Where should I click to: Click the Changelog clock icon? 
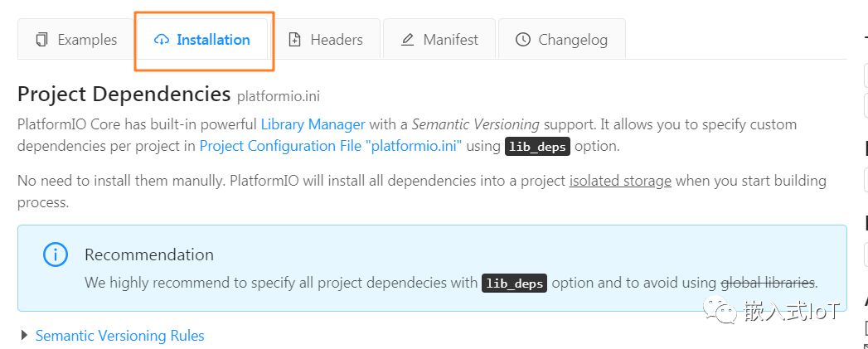point(522,40)
